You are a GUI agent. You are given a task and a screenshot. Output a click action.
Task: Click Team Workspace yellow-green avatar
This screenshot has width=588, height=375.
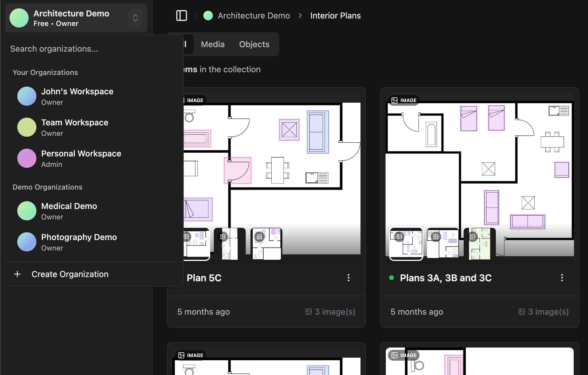point(27,127)
